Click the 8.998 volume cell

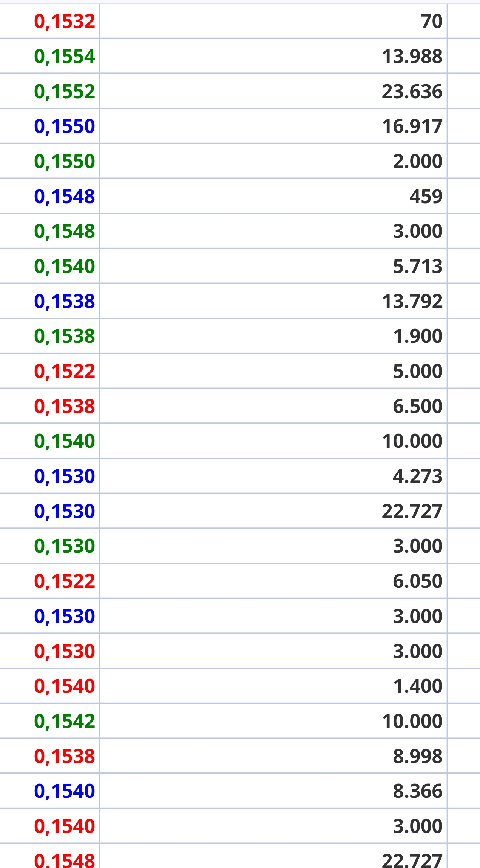point(417,756)
